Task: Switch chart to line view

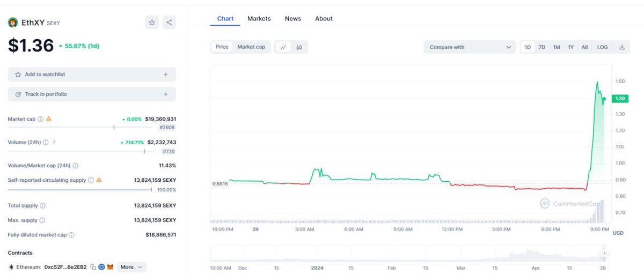Action: coord(283,47)
